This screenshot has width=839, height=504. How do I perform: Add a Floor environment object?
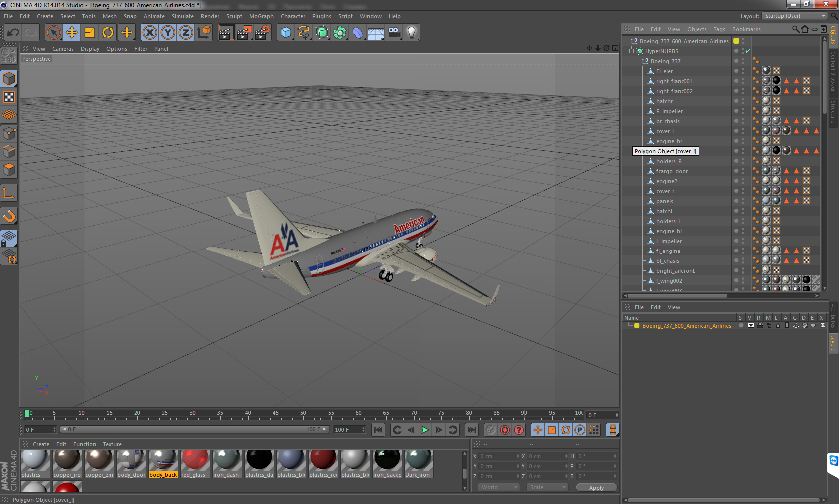coord(376,33)
